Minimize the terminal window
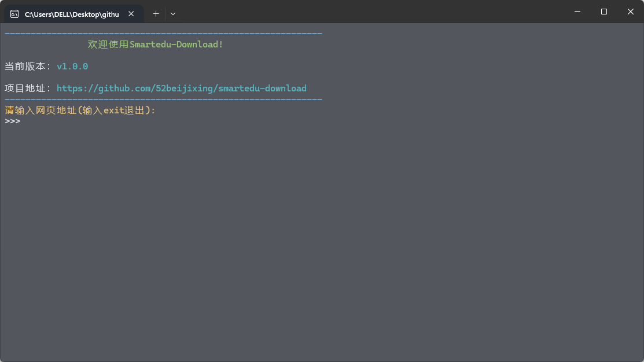Viewport: 644px width, 362px height. click(577, 12)
